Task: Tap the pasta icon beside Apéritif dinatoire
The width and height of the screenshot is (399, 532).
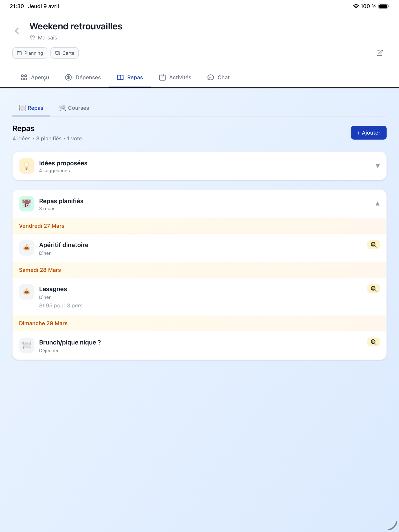Action: [x=27, y=248]
